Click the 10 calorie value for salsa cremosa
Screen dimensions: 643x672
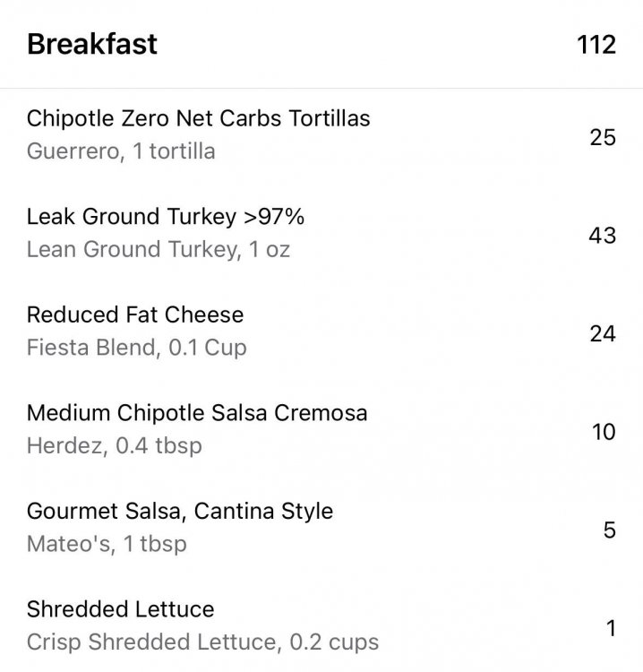tap(604, 432)
